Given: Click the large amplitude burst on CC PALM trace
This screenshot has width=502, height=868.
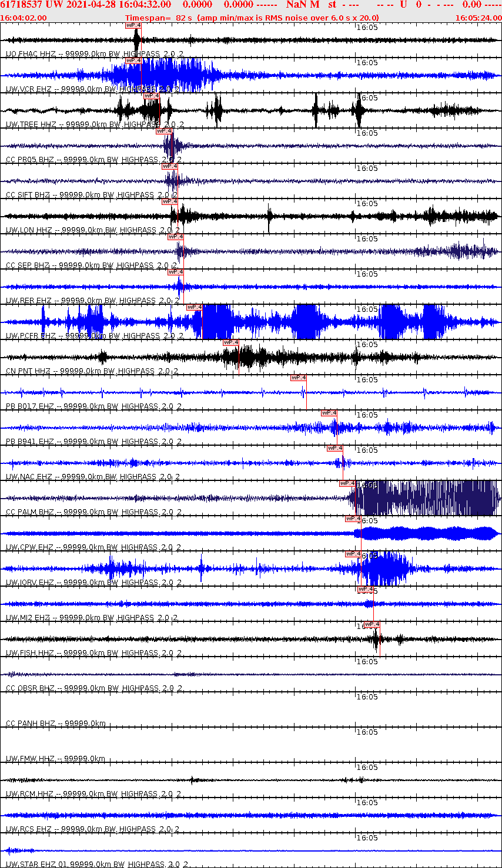Looking at the screenshot, I should [423, 499].
